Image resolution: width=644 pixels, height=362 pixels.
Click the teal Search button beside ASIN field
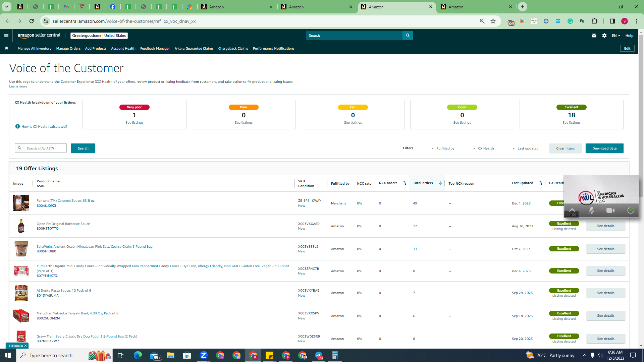[x=83, y=148]
